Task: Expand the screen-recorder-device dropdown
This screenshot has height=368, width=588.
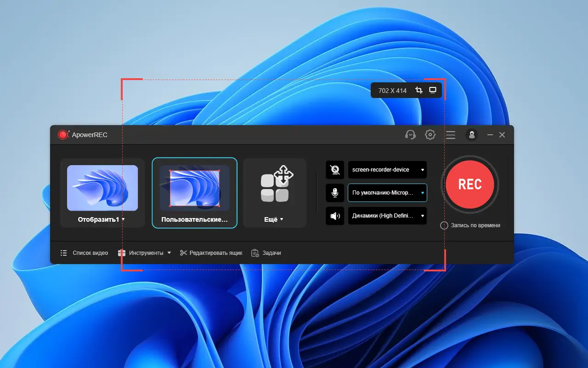Action: [387, 170]
